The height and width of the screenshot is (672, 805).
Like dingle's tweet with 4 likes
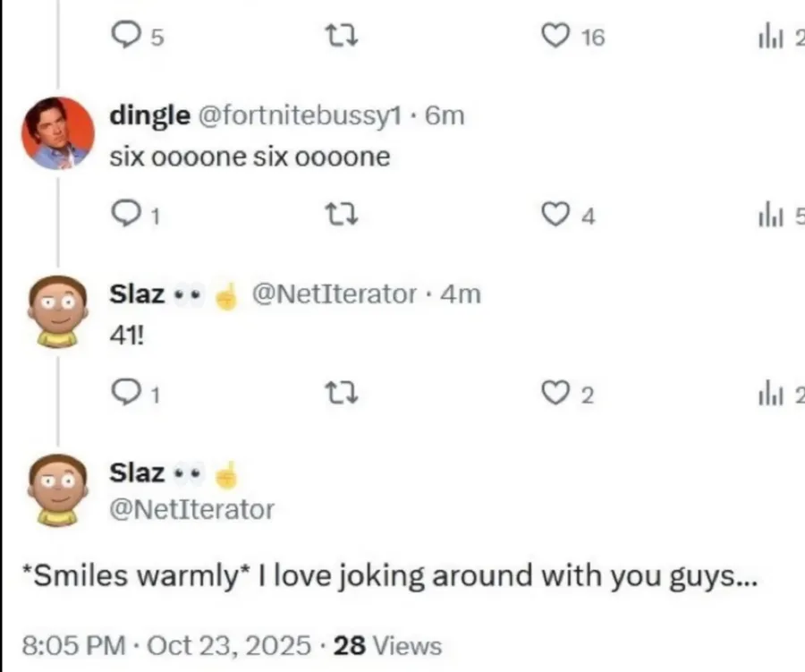pyautogui.click(x=556, y=216)
